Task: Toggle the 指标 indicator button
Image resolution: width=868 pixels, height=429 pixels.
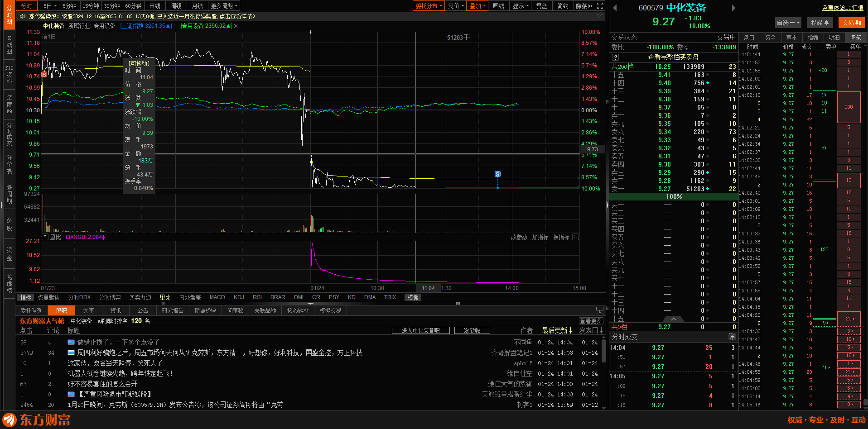Action: click(26, 297)
